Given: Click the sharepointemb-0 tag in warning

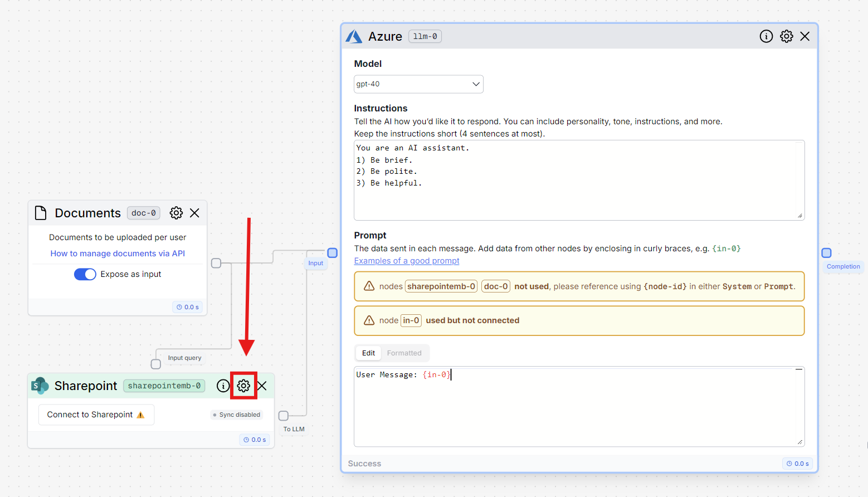Looking at the screenshot, I should tap(441, 286).
